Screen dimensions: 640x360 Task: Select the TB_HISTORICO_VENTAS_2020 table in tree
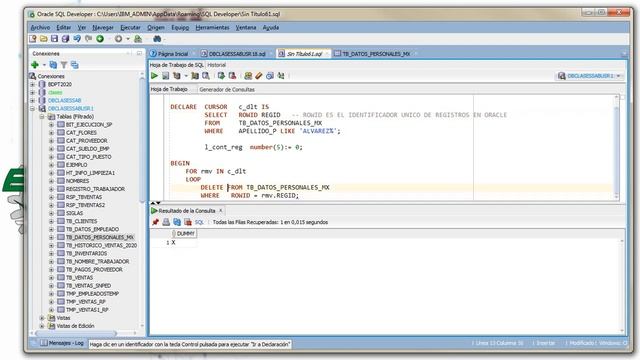click(101, 245)
